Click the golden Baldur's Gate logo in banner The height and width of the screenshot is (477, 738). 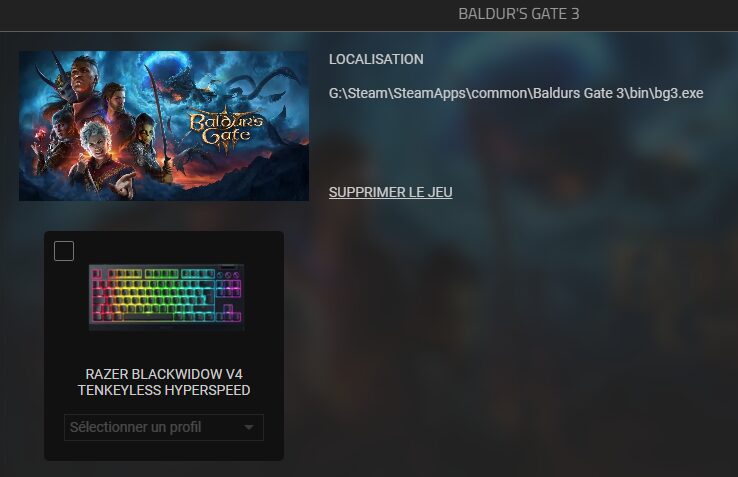(x=226, y=129)
